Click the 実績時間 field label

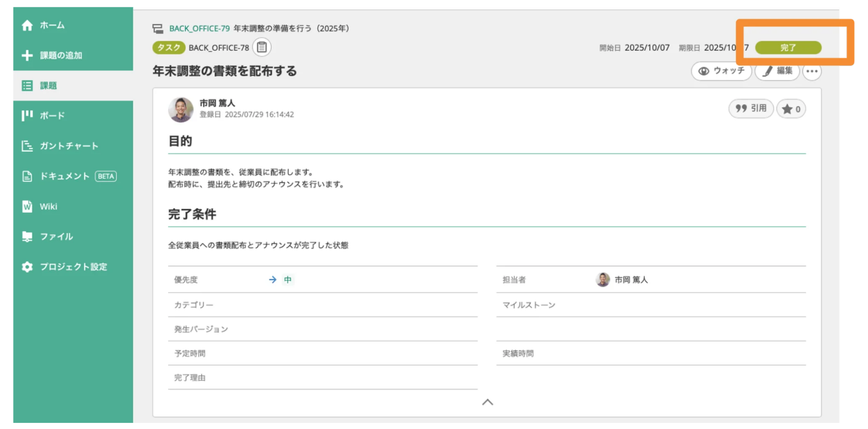tap(518, 354)
